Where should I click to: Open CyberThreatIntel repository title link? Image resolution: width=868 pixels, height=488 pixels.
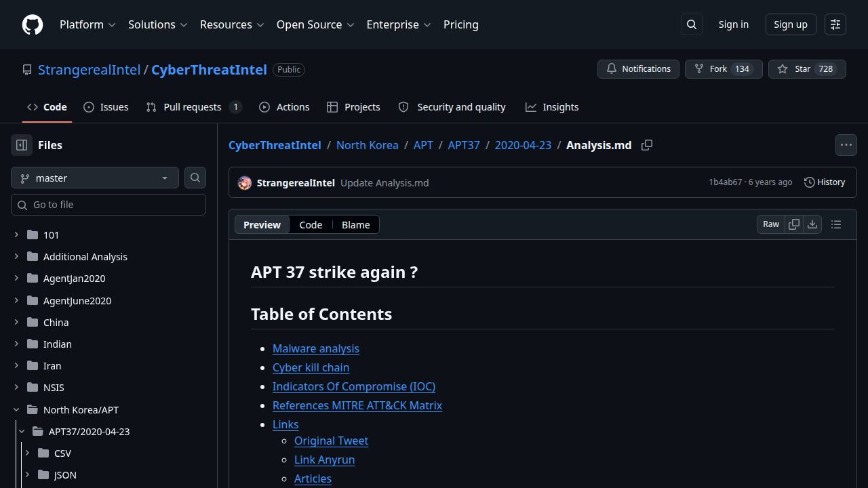coord(209,70)
